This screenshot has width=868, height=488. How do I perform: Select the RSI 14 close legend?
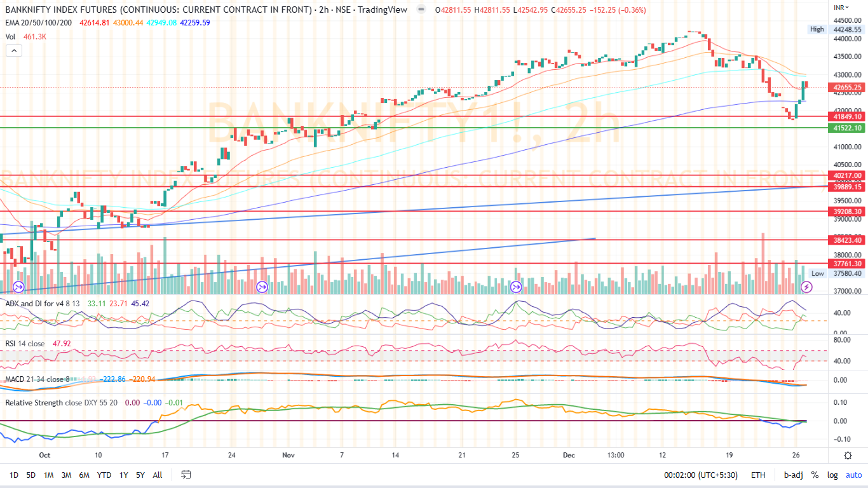(x=25, y=344)
